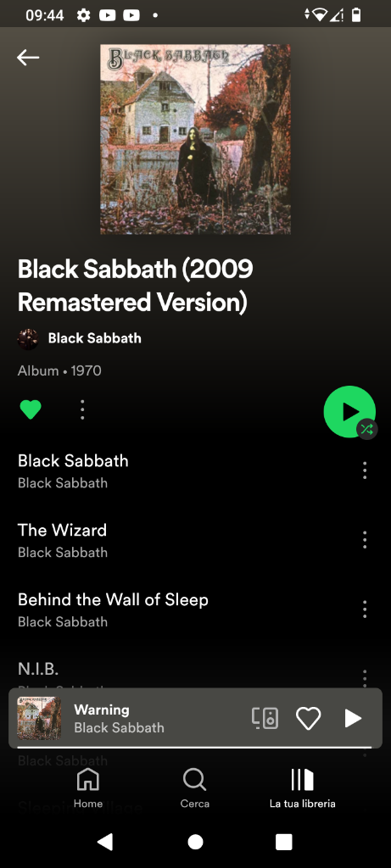
Task: Open options for The Wizard track
Action: pos(365,540)
